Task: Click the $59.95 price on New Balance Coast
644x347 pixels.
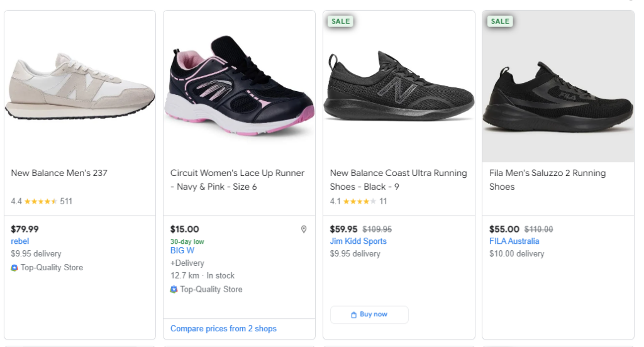Action: 343,229
